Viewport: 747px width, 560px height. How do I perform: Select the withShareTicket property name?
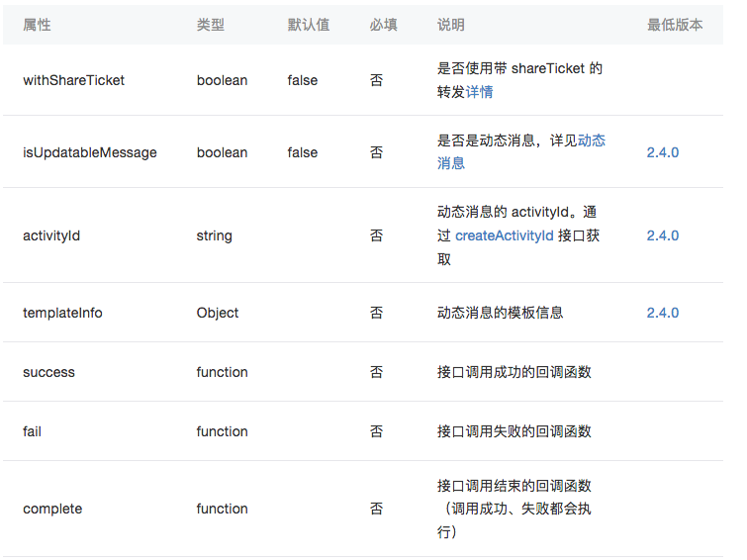pyautogui.click(x=73, y=80)
